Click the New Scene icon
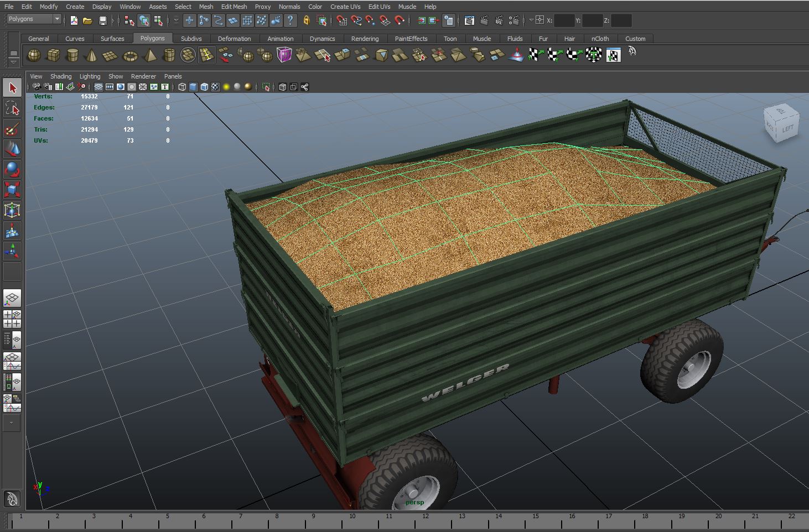Screen dimensions: 809x532 click(74, 20)
